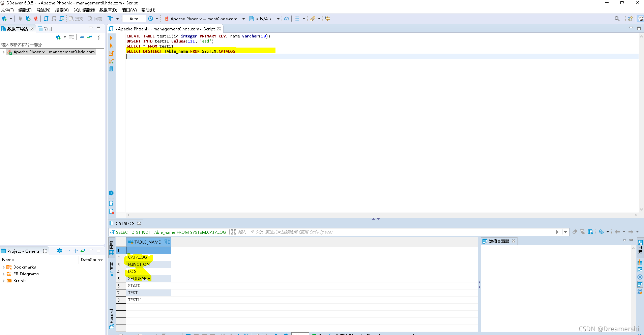644x335 pixels.
Task: Click the 回滚 rollback button
Action: coord(95,19)
